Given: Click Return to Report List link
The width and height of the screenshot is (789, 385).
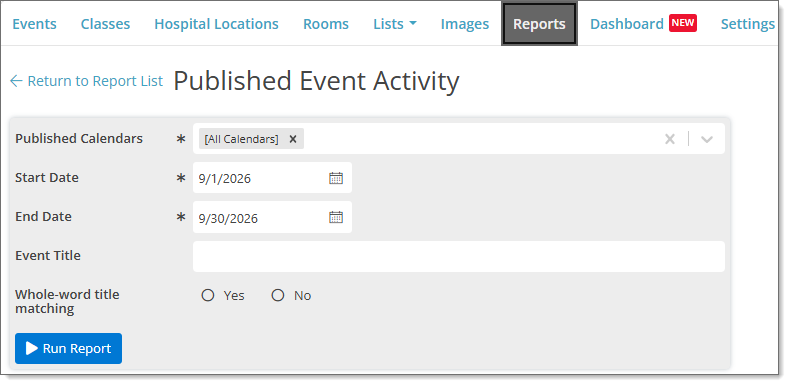Looking at the screenshot, I should (87, 81).
